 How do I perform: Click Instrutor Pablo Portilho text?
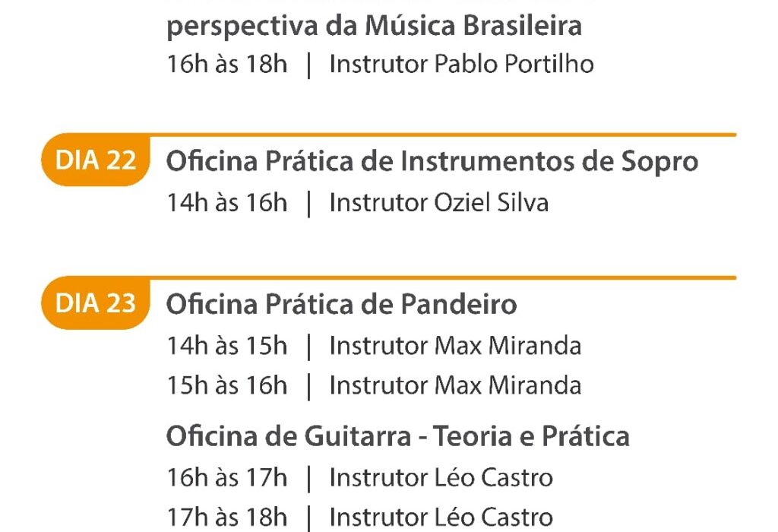click(461, 65)
